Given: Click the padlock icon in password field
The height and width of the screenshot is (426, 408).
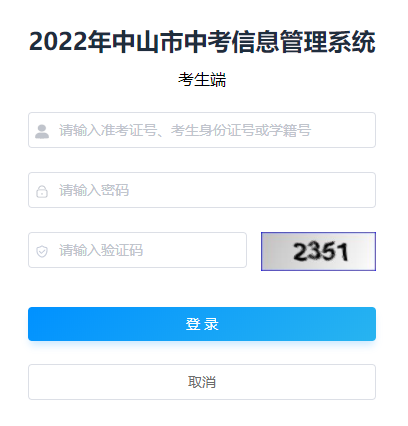Looking at the screenshot, I should 42,191.
